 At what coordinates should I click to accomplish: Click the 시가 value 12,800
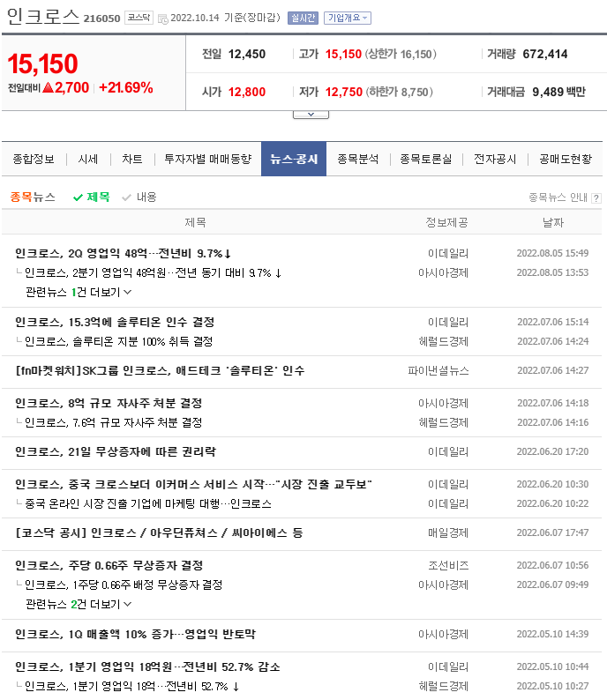point(246,92)
